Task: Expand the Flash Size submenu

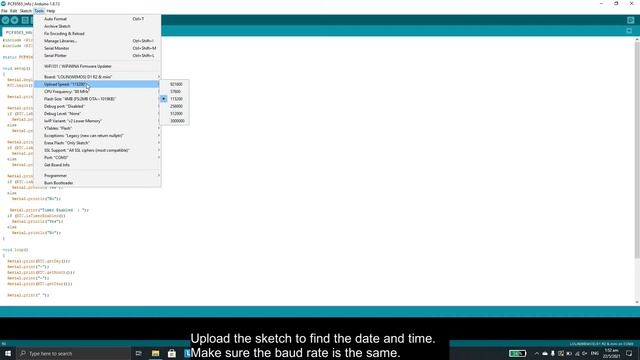Action: click(97, 99)
